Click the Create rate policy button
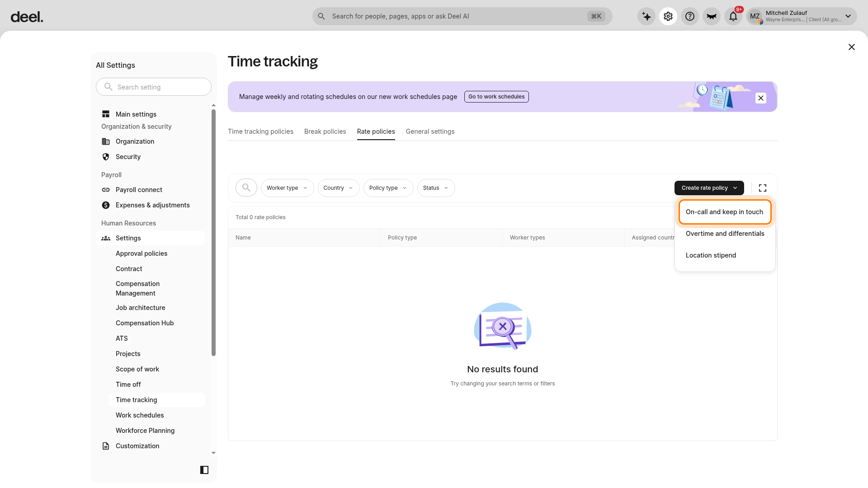 click(x=709, y=188)
